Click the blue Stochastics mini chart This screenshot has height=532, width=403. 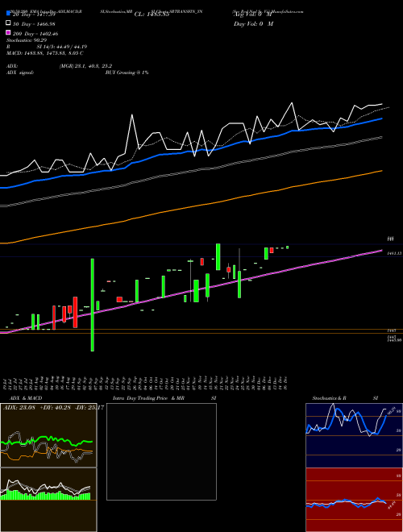354,435
